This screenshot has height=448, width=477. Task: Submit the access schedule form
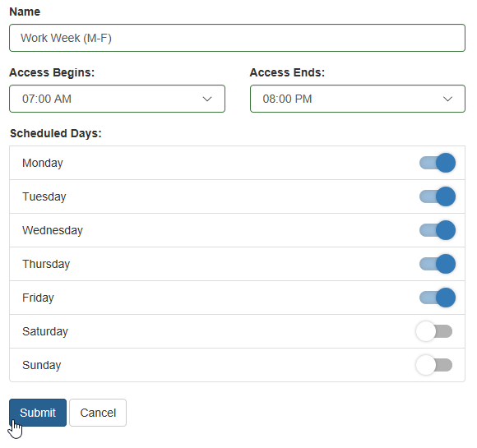[38, 413]
